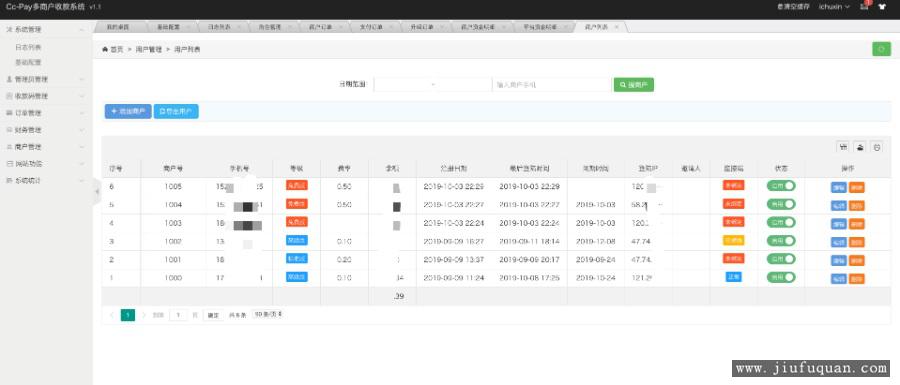Expand the 系统管理 sidebar menu
This screenshot has height=385, width=900.
pyautogui.click(x=46, y=29)
